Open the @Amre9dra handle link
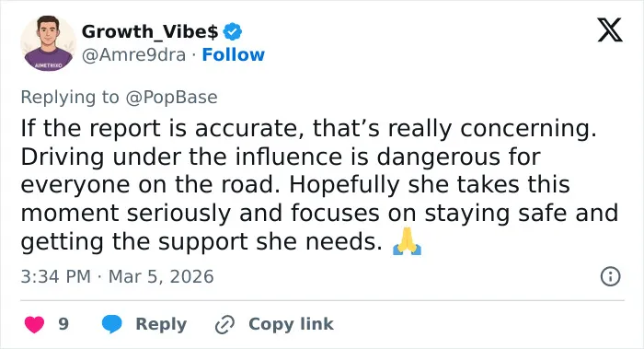The height and width of the screenshot is (349, 644). click(x=134, y=54)
